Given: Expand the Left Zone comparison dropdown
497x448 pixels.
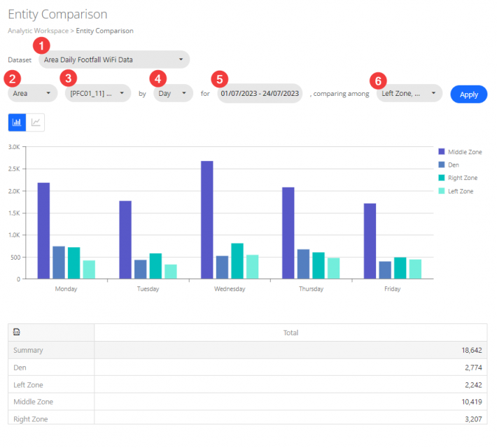Looking at the screenshot, I should click(x=409, y=93).
